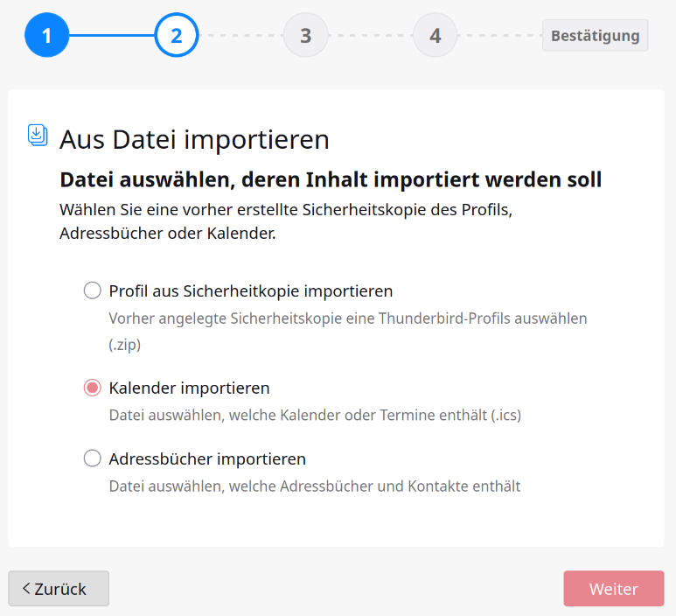This screenshot has width=676, height=616.
Task: Go to step 1 circle
Action: [x=46, y=36]
